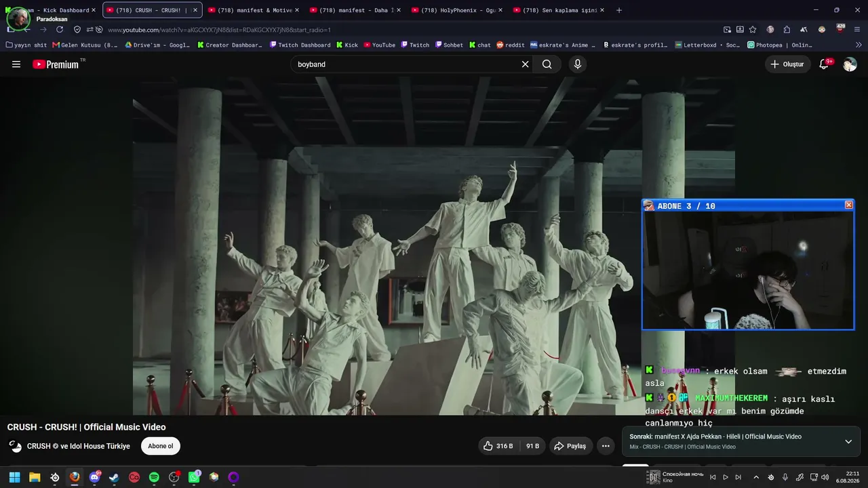Image resolution: width=868 pixels, height=488 pixels.
Task: Open File Explorer from taskbar
Action: click(x=35, y=477)
